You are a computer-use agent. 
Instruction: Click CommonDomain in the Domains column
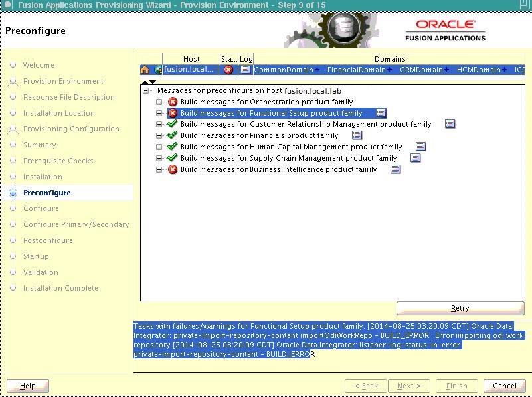coord(284,70)
